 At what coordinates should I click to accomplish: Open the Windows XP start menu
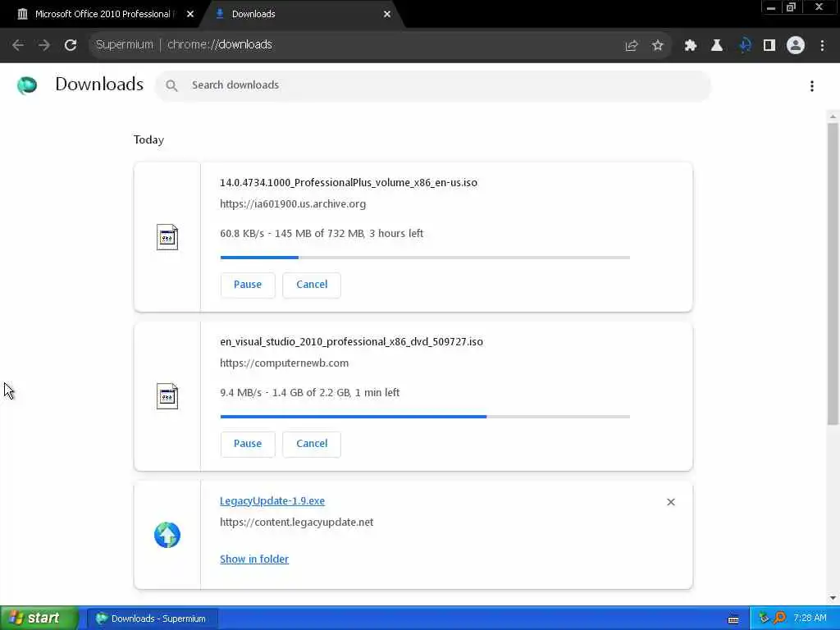39,619
